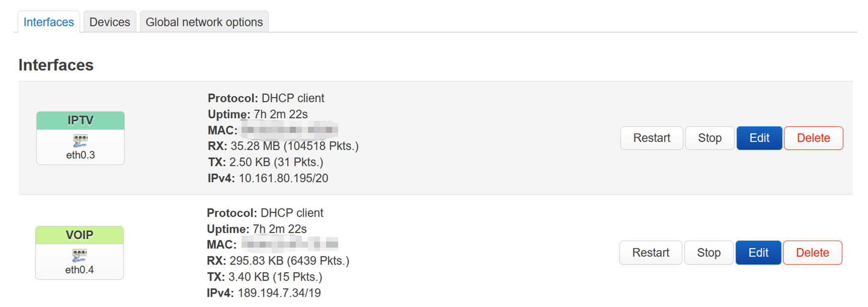The height and width of the screenshot is (307, 868).
Task: Open the Global network options tab
Action: (204, 22)
